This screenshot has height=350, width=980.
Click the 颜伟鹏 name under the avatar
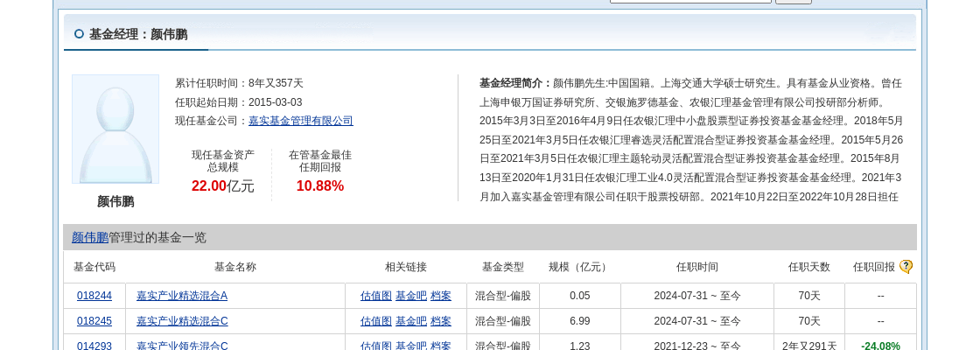click(115, 202)
